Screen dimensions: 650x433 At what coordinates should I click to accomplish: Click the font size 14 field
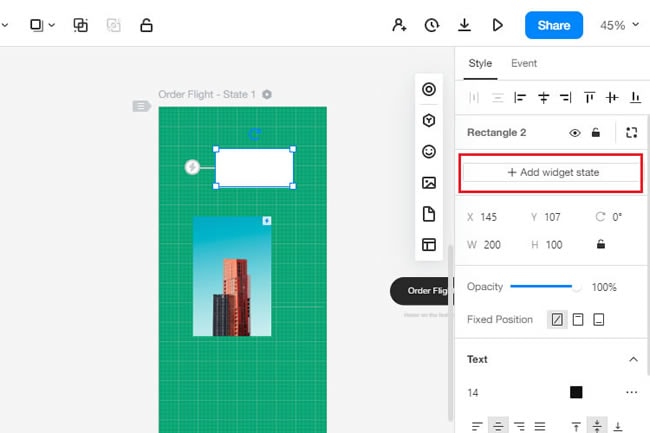[473, 393]
